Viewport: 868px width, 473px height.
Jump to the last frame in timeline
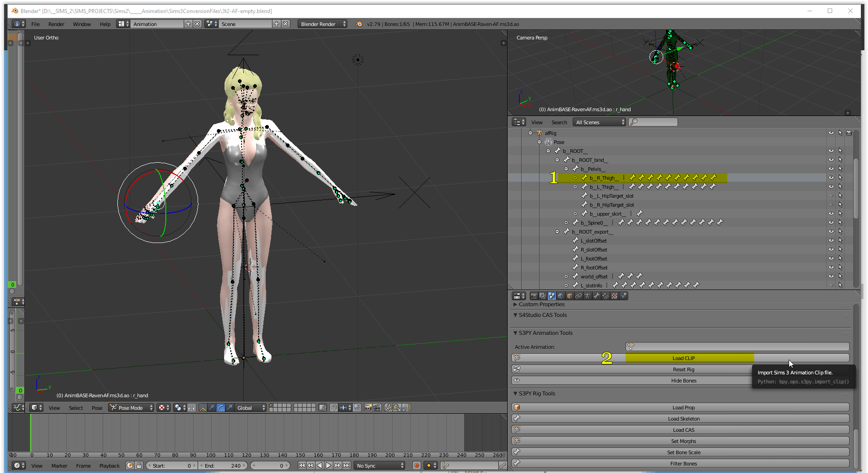point(346,466)
